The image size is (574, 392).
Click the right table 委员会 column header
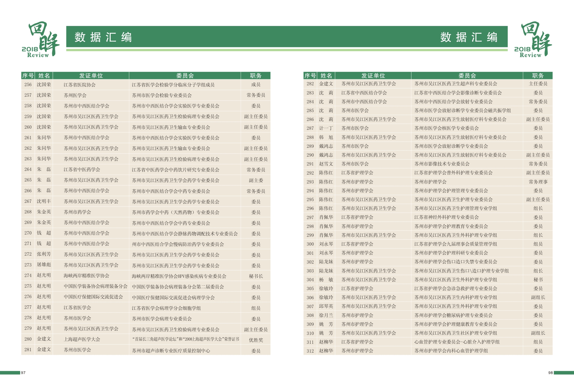point(467,76)
